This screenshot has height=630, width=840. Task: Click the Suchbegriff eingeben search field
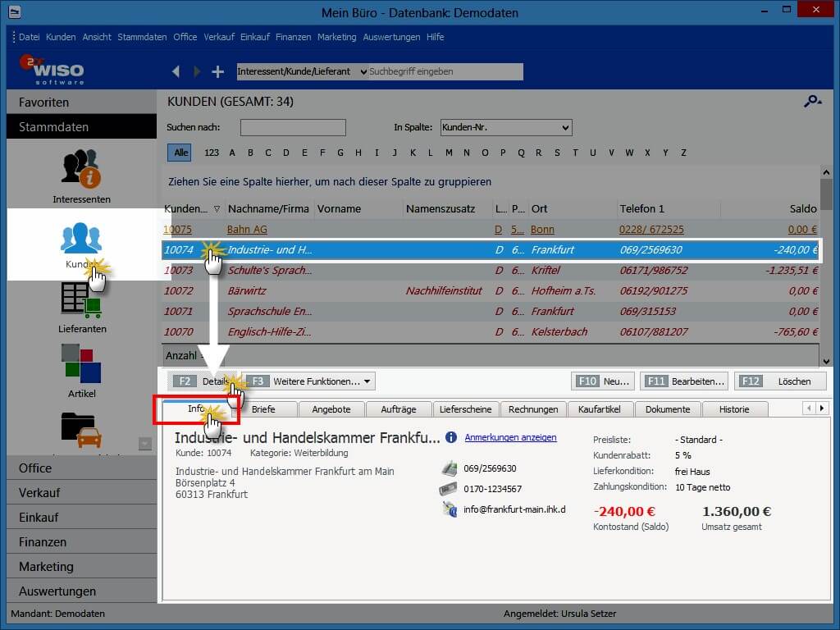click(x=445, y=71)
